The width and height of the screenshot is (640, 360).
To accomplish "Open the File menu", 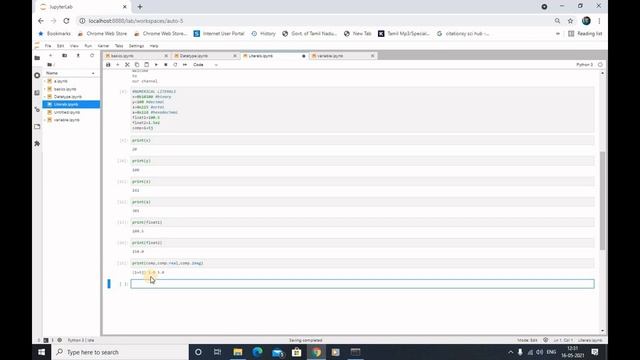I will click(x=48, y=46).
